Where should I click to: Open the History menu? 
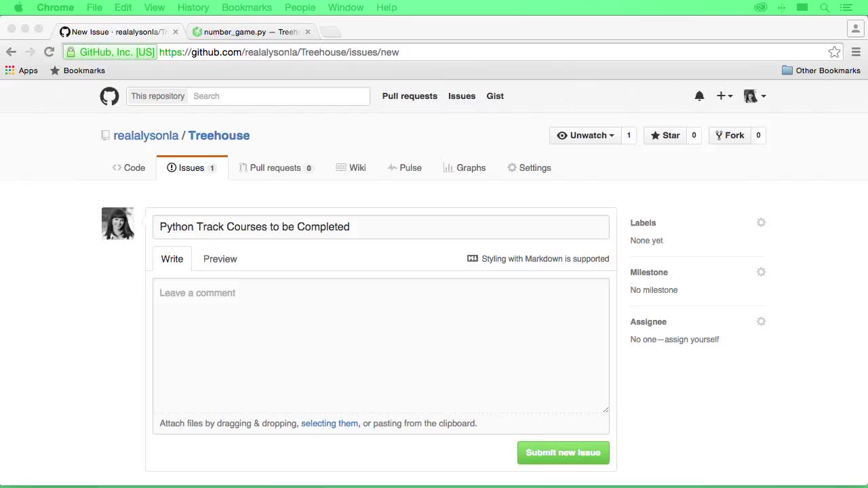tap(193, 7)
